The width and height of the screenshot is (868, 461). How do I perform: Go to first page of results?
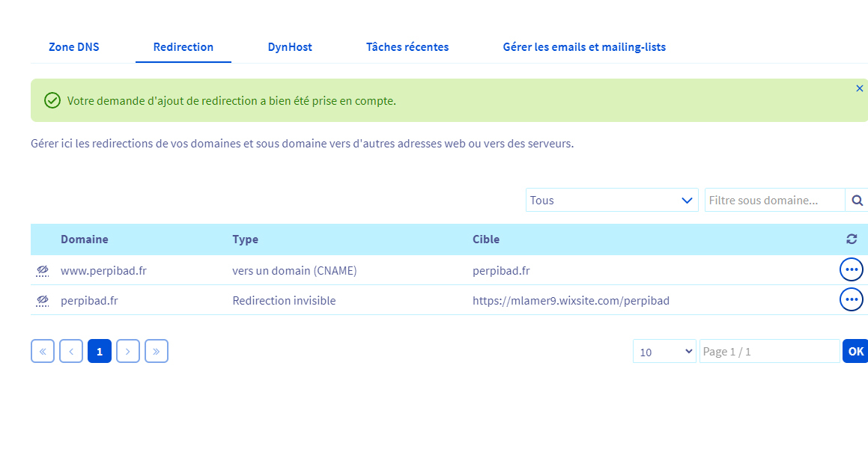tap(43, 352)
